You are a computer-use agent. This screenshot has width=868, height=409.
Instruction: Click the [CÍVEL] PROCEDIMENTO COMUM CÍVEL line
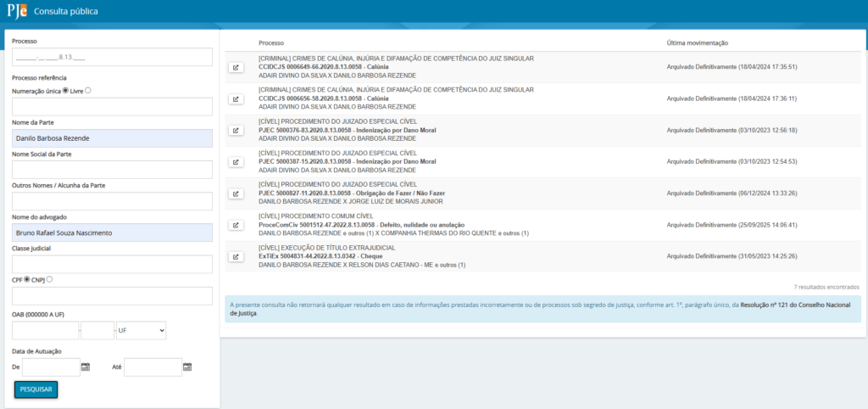point(316,216)
